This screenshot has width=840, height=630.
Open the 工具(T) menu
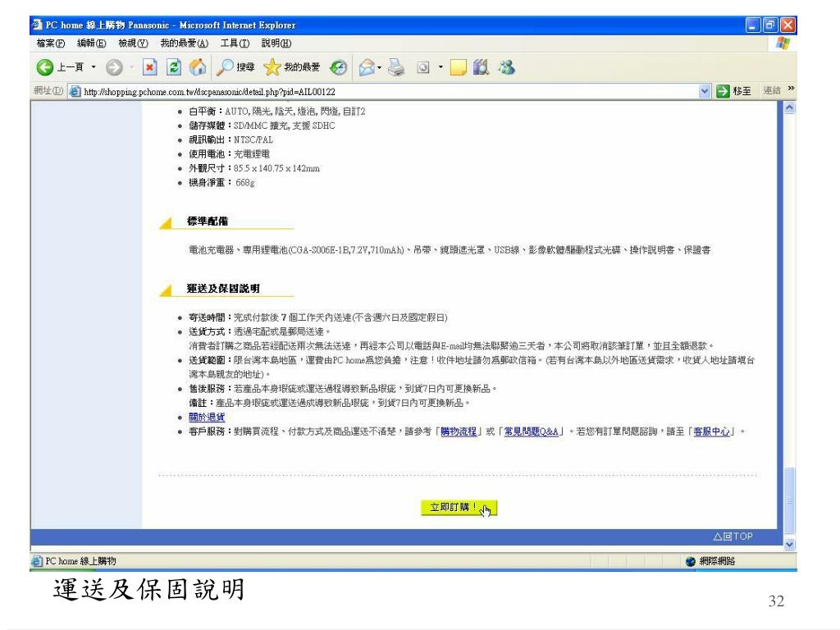pos(235,43)
